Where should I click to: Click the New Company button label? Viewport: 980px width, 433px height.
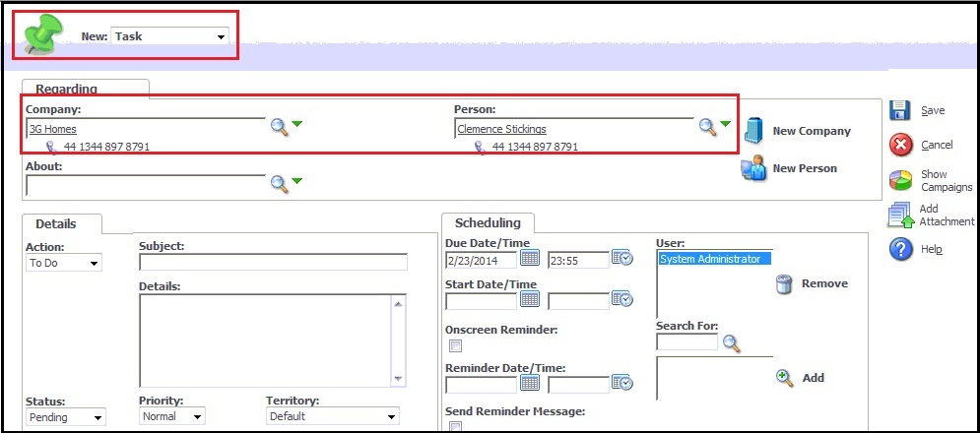(812, 131)
